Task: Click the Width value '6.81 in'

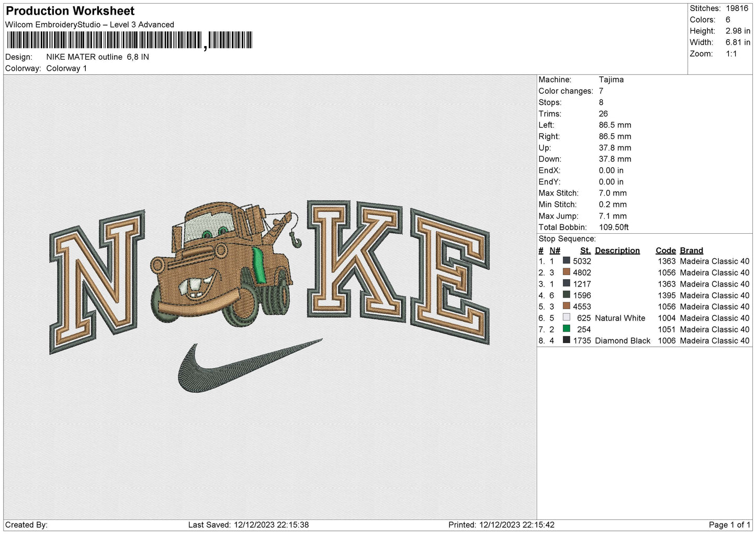Action: (x=738, y=42)
